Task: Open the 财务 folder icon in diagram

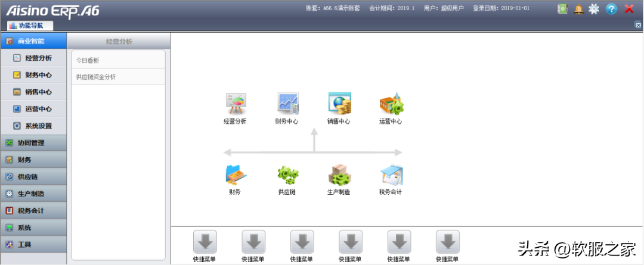Action: 235,174
